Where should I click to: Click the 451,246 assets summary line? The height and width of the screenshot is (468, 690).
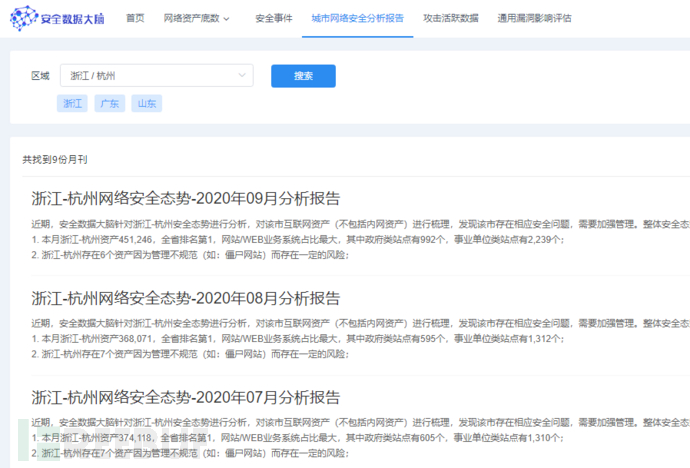pyautogui.click(x=300, y=240)
